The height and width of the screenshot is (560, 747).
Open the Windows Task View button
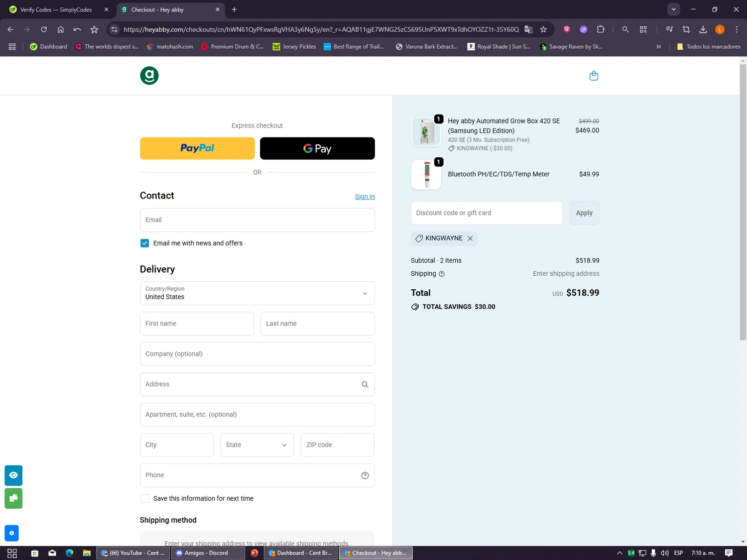(x=12, y=553)
